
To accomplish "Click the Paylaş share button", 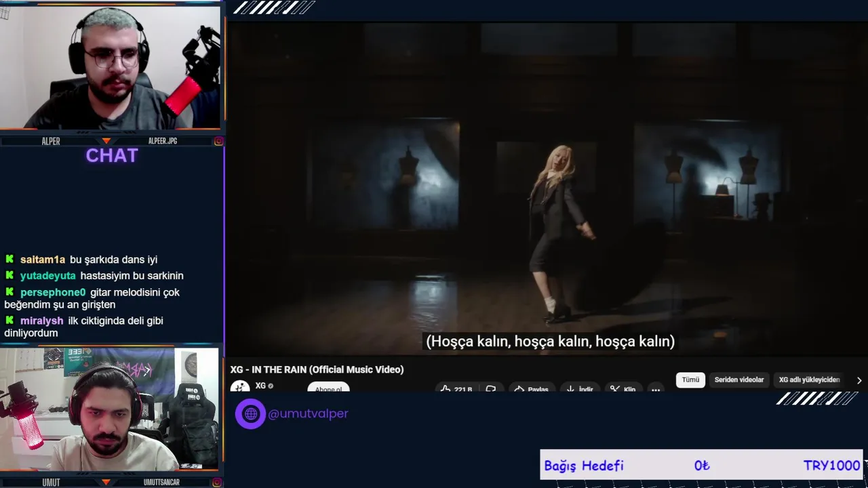I will click(531, 388).
